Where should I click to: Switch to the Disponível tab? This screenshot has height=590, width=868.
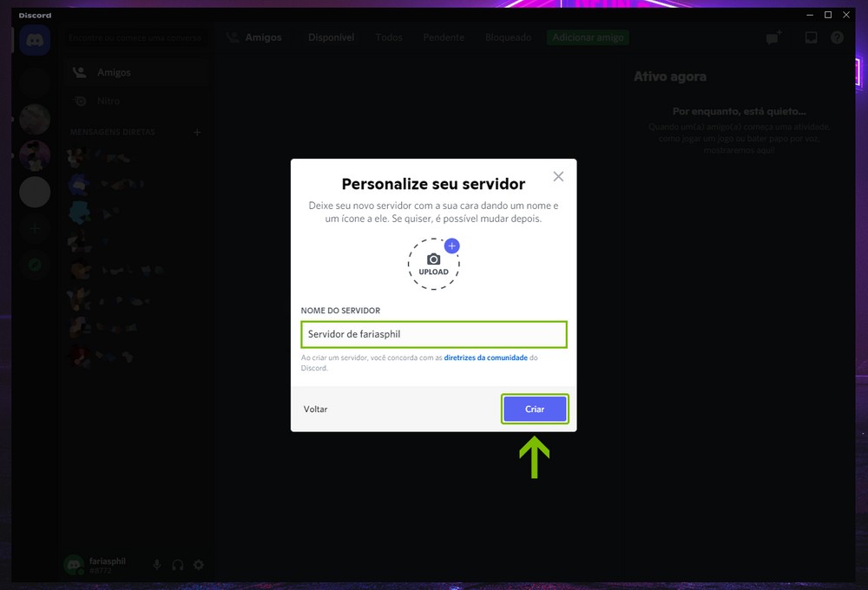[331, 38]
